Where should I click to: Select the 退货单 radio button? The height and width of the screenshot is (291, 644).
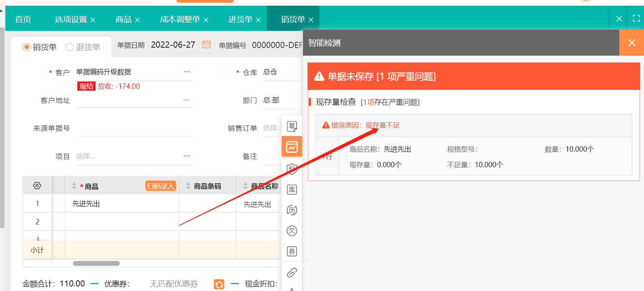(70, 47)
